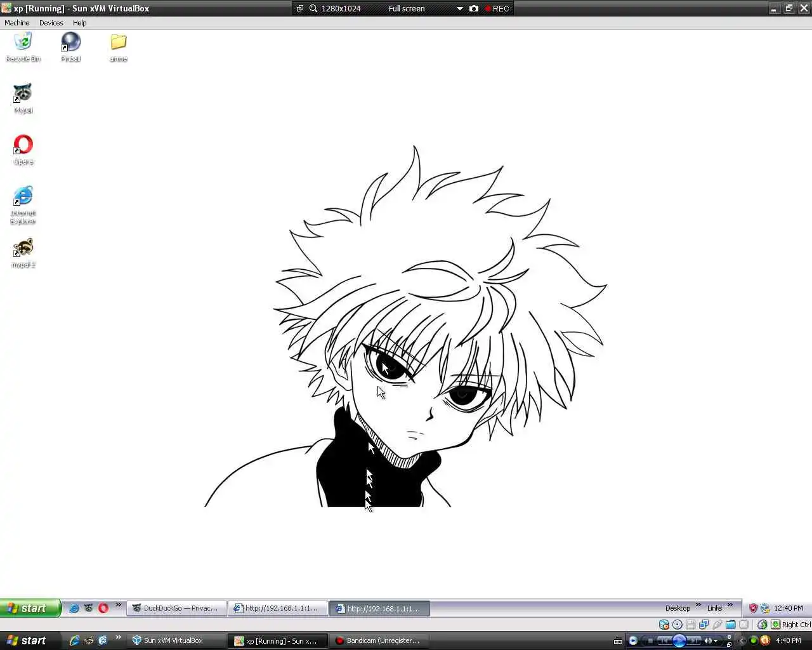Expand XP quick launch overflow chevron

[118, 605]
